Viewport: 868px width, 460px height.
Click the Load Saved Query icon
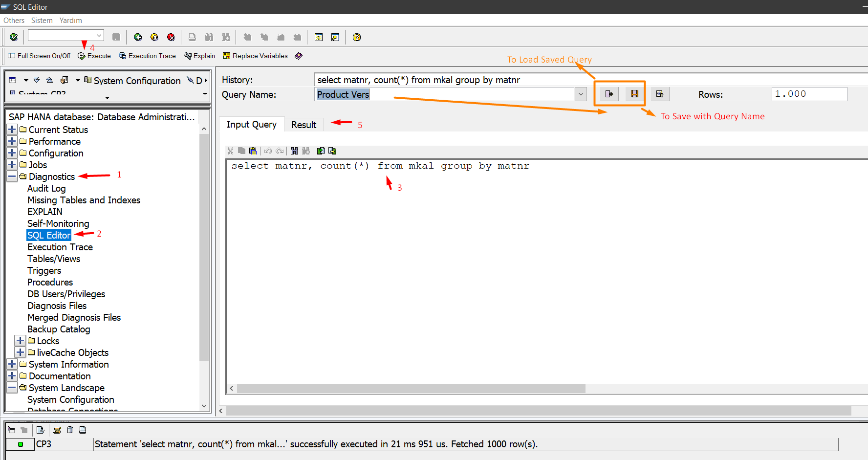(x=609, y=94)
